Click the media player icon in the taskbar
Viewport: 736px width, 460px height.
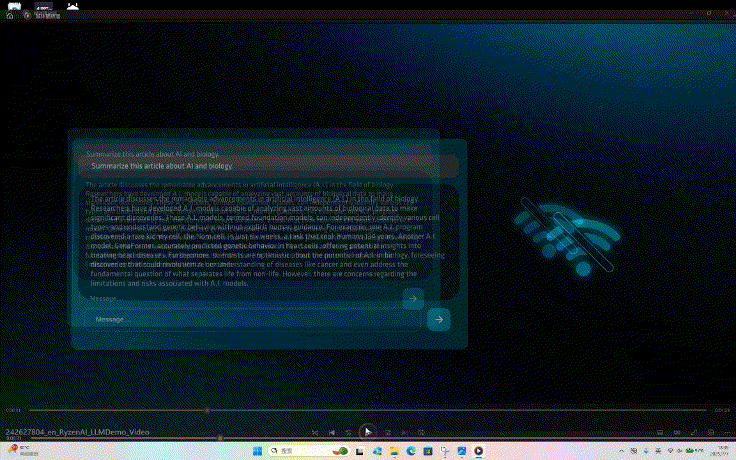click(478, 452)
